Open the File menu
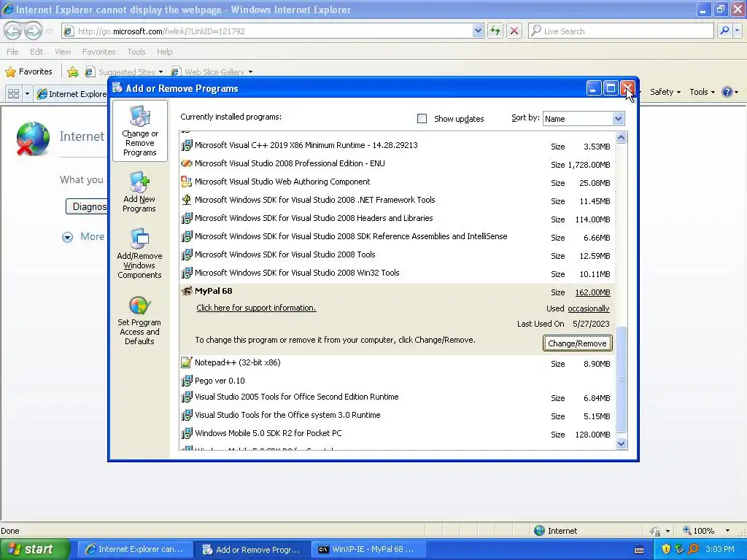The height and width of the screenshot is (560, 747). pyautogui.click(x=13, y=52)
